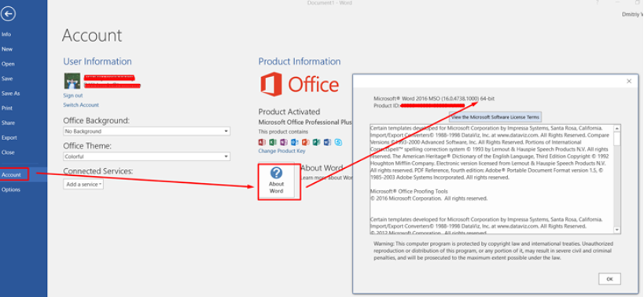Viewport: 644px width, 297px height.
Task: Click the Excel icon under product contents
Action: click(x=273, y=142)
